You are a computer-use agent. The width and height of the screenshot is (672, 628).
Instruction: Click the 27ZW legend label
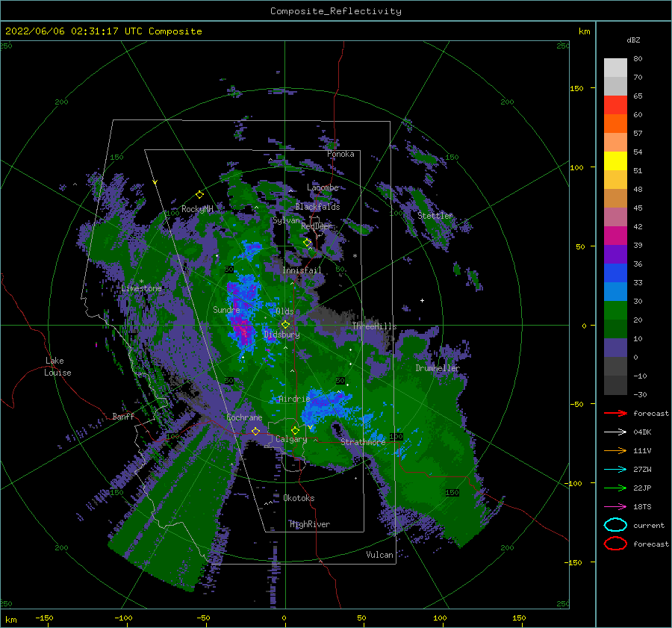click(x=642, y=470)
